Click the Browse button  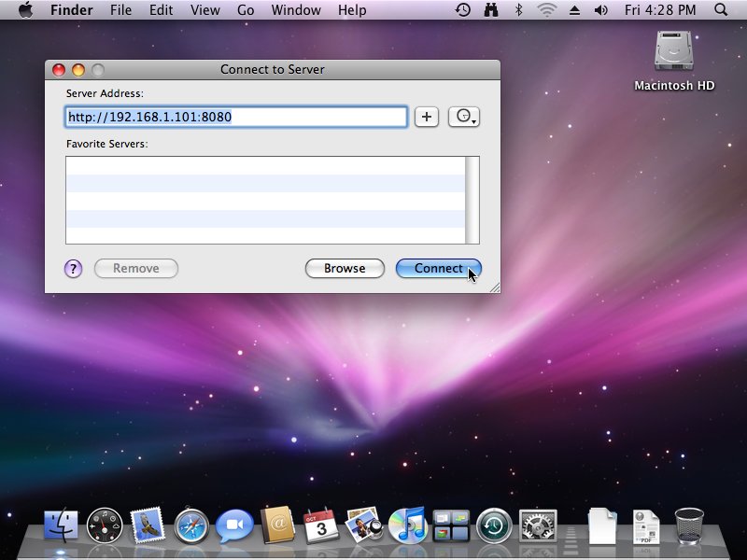pos(345,269)
